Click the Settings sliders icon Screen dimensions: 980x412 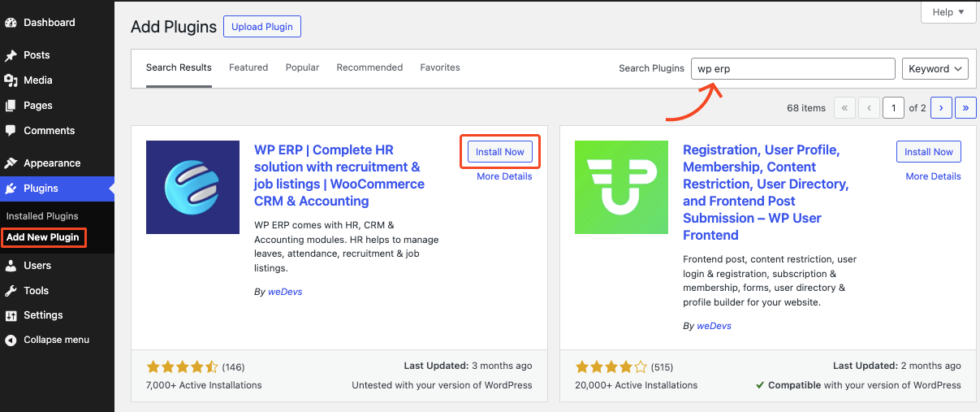coord(11,315)
